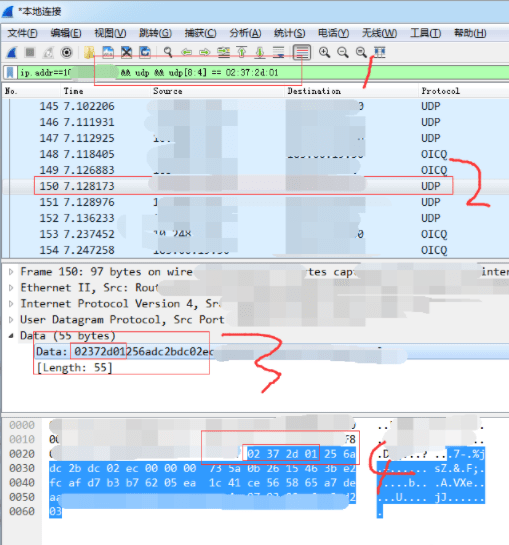Sort by the Protocol column header

point(441,91)
